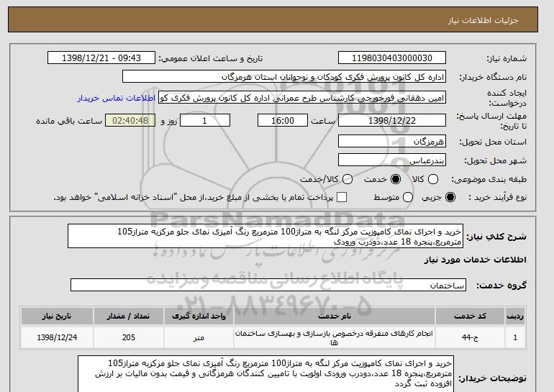Select the کالا/خدمت radio button
554x392 pixels.
(348, 179)
